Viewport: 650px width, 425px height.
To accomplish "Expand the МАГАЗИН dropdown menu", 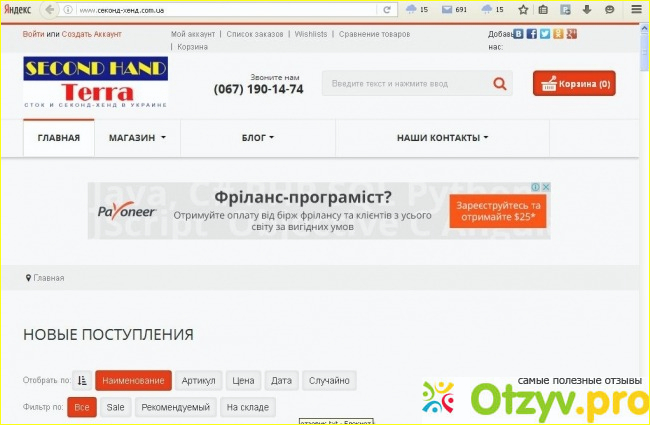I will (x=137, y=138).
